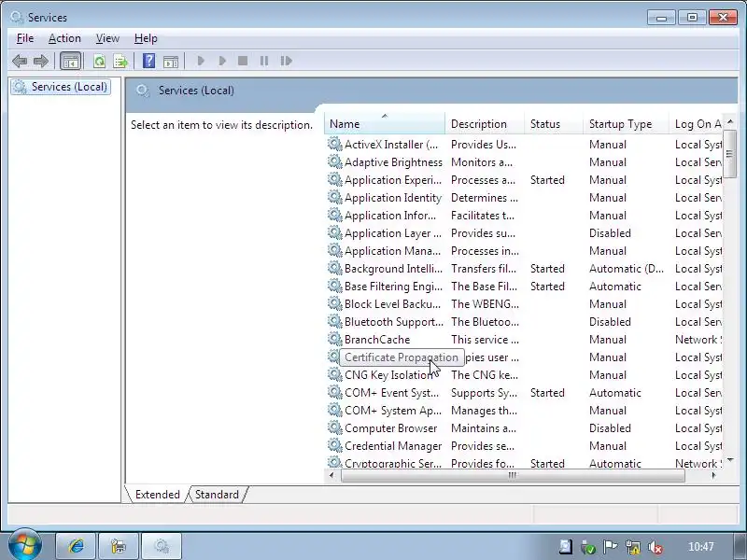Screen dimensions: 747x560
Task: Open the Help menu
Action: 146,38
